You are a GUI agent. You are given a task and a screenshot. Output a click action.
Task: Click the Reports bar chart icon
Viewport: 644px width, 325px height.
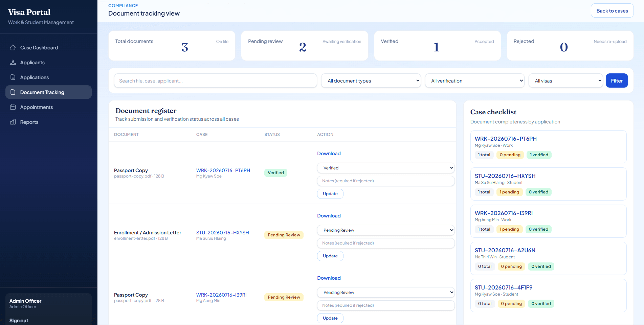coord(13,122)
